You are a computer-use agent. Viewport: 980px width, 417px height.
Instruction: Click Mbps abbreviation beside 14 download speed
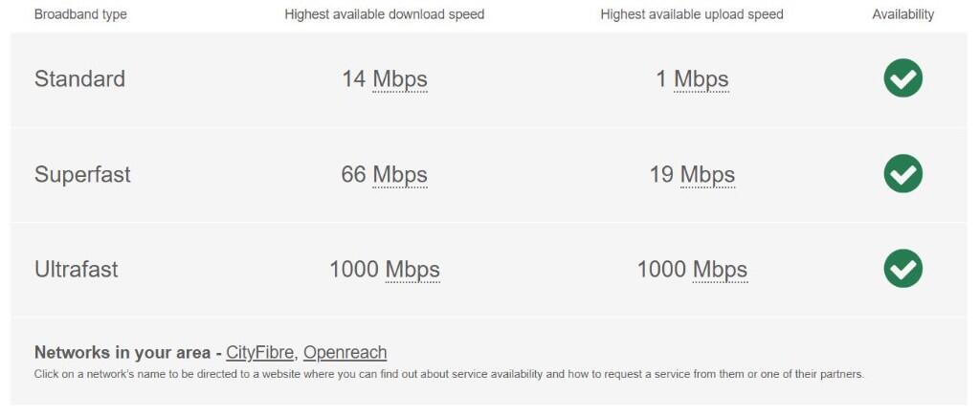[x=400, y=79]
